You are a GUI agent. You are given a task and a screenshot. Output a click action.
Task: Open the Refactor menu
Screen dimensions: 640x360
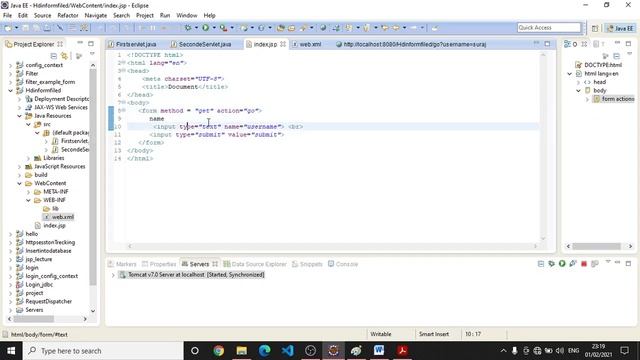[68, 16]
